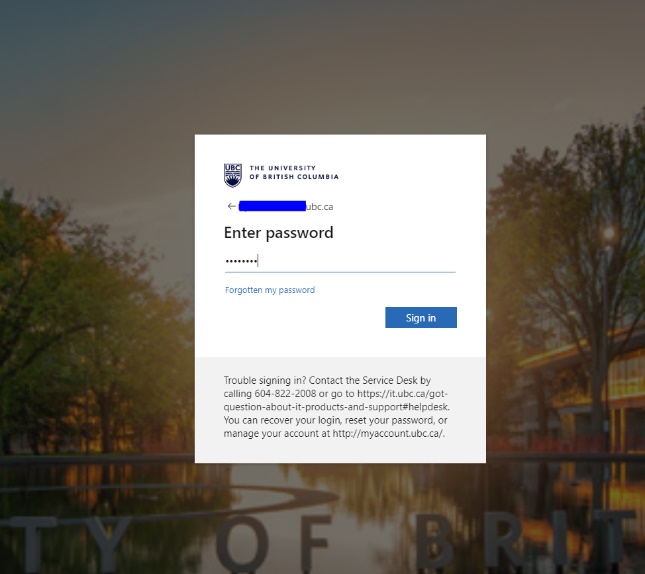Click the UBC crest shield logo

pos(233,175)
